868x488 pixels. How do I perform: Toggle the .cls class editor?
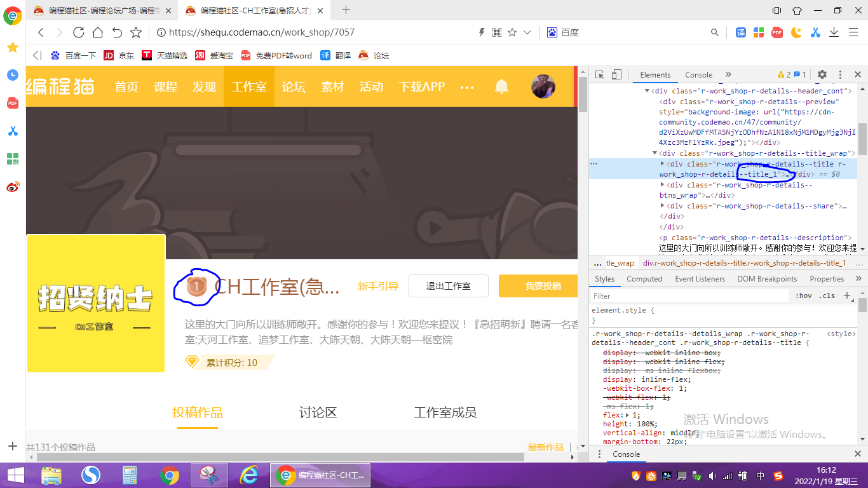[x=827, y=296]
